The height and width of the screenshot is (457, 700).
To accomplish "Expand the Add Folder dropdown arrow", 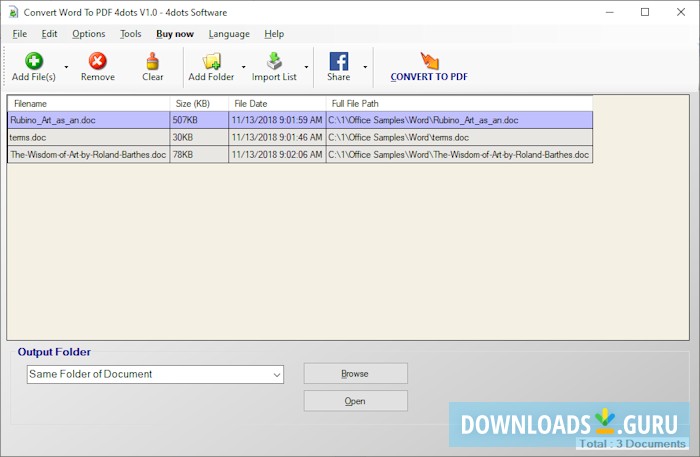I will [x=243, y=67].
